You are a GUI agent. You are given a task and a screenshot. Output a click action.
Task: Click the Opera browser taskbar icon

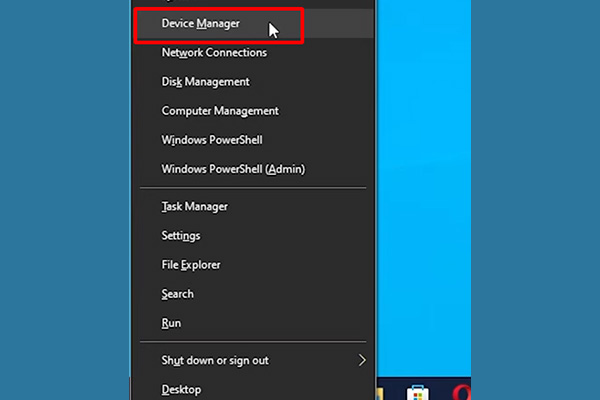(x=461, y=393)
